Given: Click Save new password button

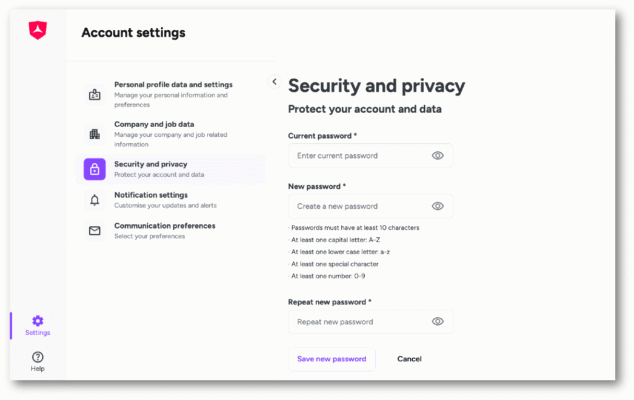Looking at the screenshot, I should [331, 359].
